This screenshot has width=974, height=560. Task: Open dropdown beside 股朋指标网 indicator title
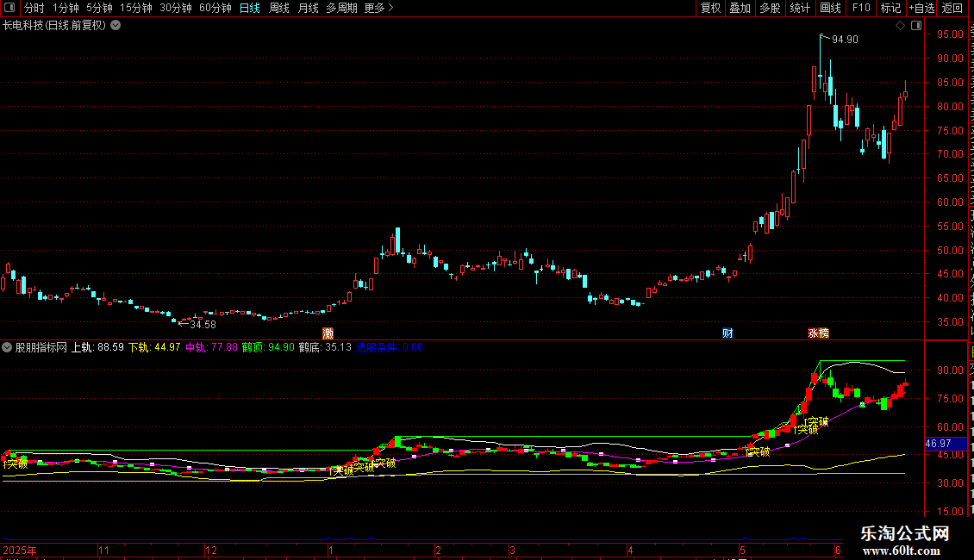click(x=7, y=348)
